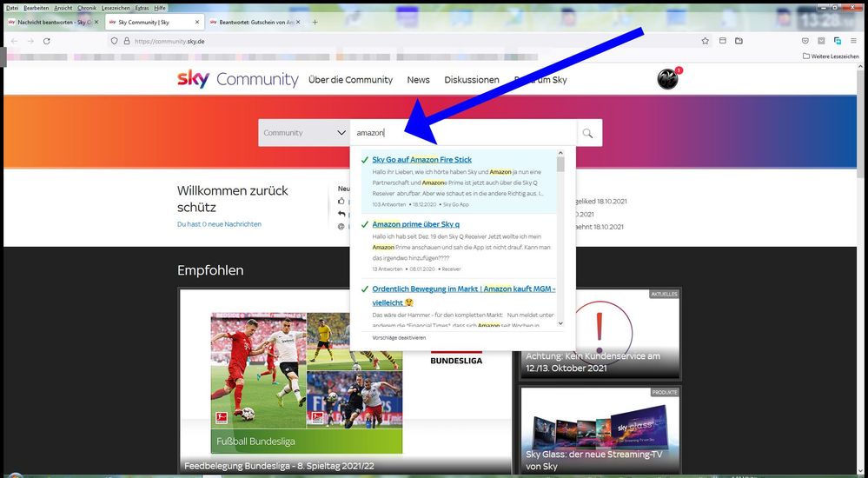Image resolution: width=868 pixels, height=478 pixels.
Task: Open result Amazon prime über Sky q
Action: 415,224
